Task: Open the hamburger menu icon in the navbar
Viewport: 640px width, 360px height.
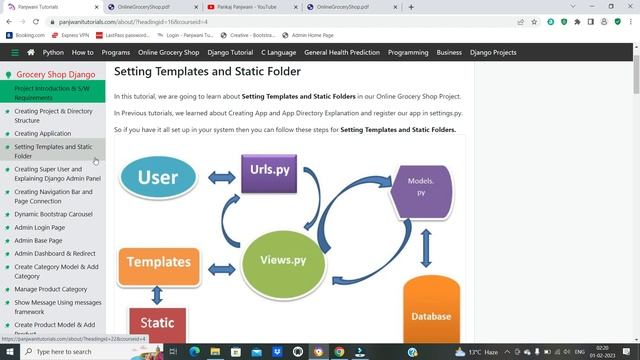Action: click(15, 53)
